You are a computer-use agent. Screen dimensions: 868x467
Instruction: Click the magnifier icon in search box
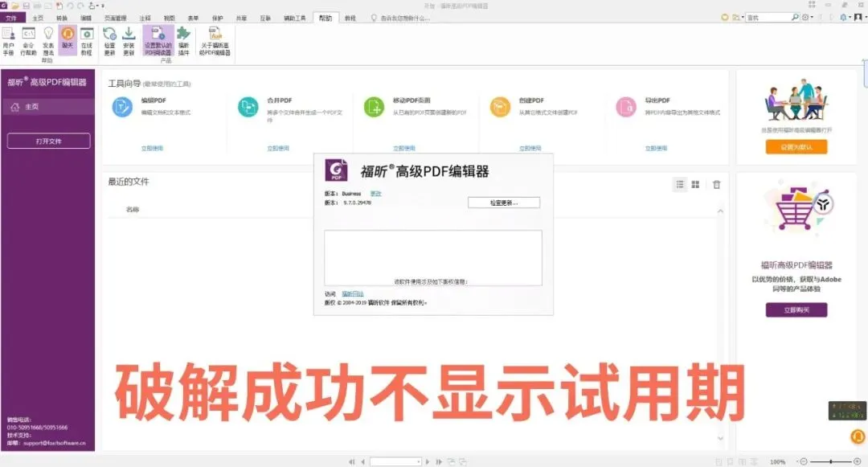click(x=795, y=17)
